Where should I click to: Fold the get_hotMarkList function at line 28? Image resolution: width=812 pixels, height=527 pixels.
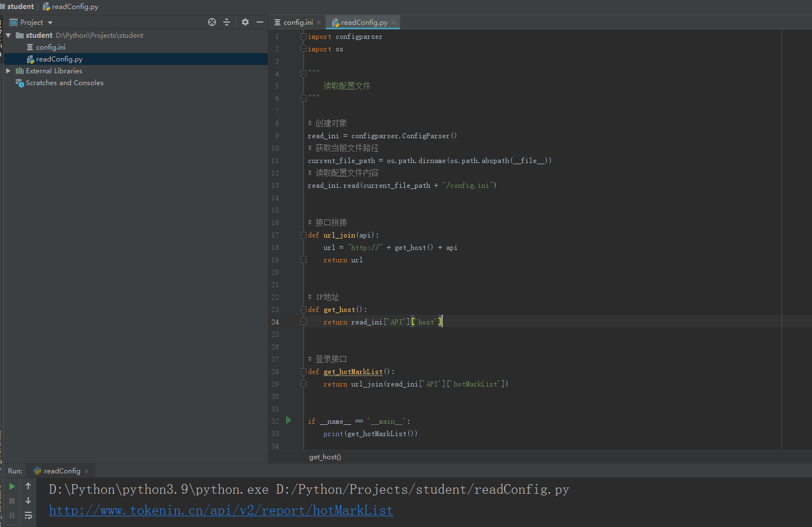click(303, 372)
